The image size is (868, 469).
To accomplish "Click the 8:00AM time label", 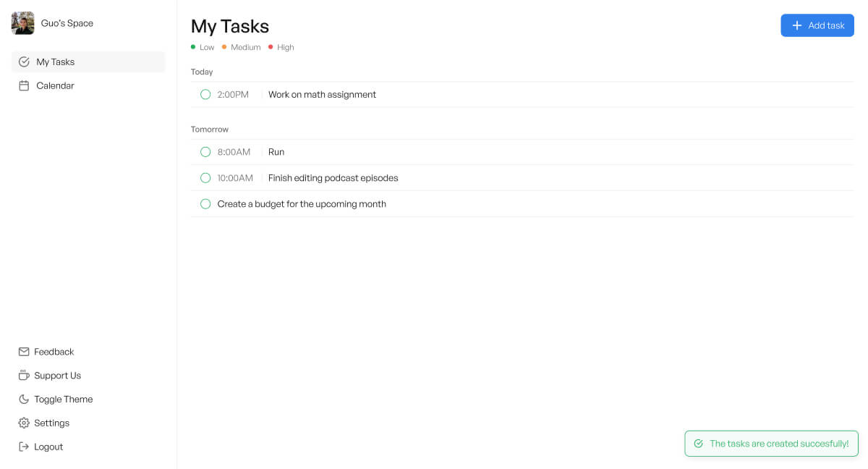I will point(234,152).
